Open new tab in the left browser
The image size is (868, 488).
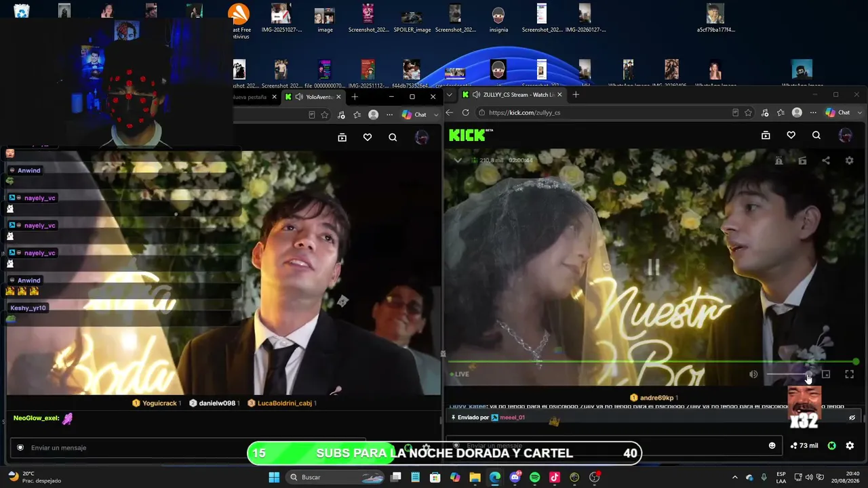tap(355, 97)
